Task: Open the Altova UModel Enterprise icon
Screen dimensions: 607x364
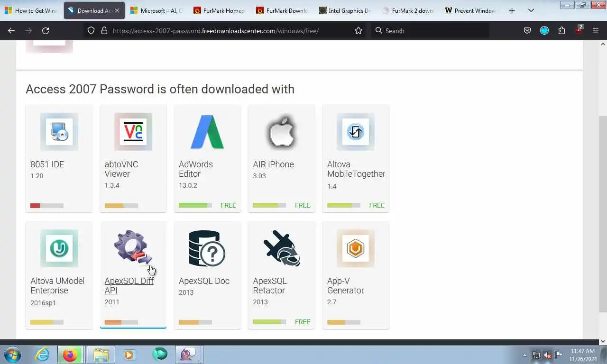Action: (x=59, y=248)
